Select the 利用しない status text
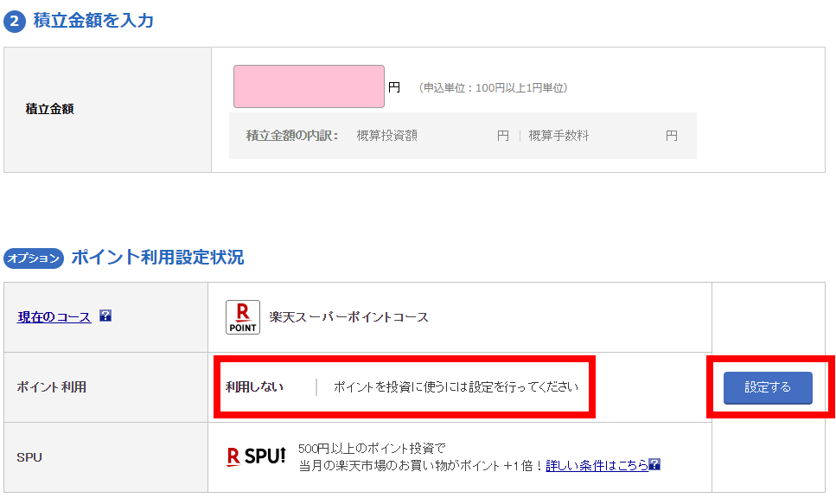 pyautogui.click(x=254, y=386)
